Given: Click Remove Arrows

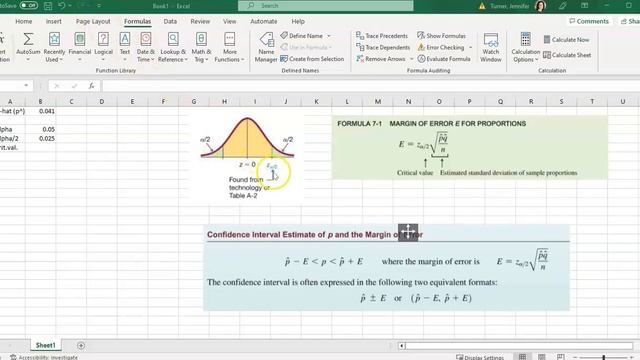Looking at the screenshot, I should (x=381, y=59).
